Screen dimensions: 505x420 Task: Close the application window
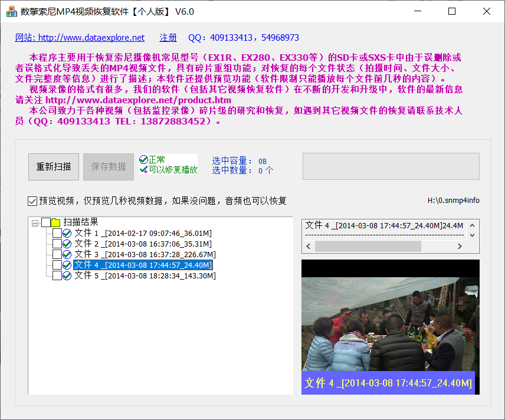click(487, 11)
